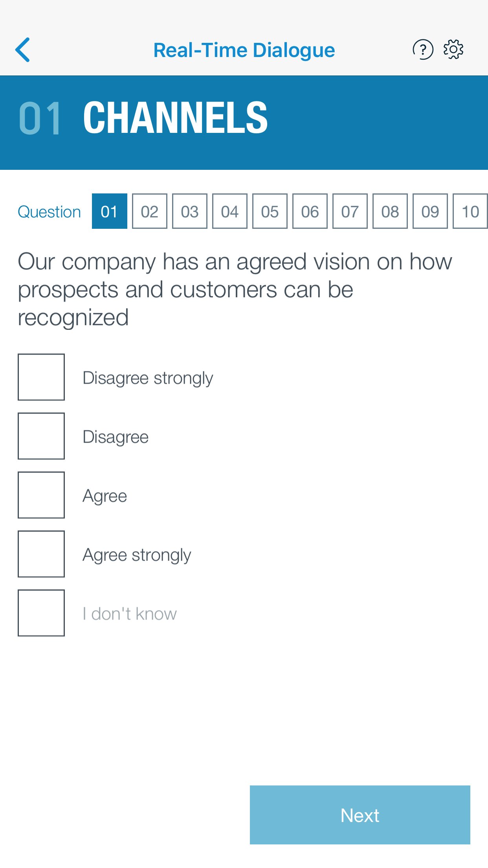Tick the Agree checkbox
Screen dimensions: 488x868
click(x=41, y=495)
